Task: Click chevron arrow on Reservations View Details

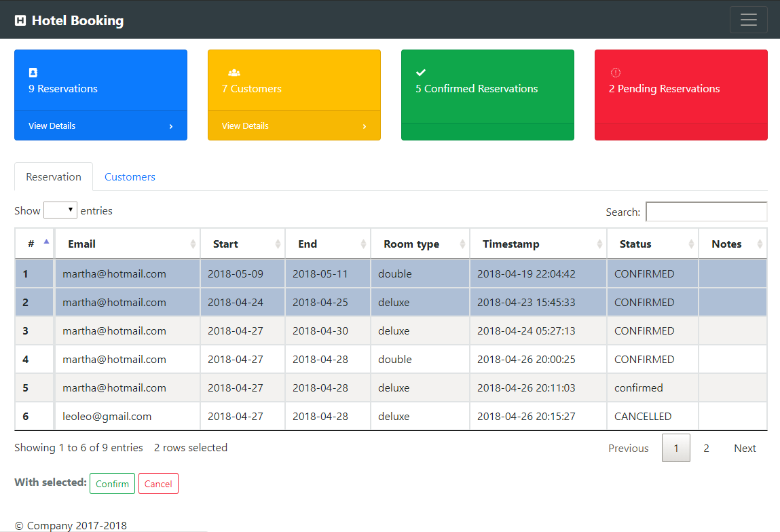Action: (x=170, y=126)
